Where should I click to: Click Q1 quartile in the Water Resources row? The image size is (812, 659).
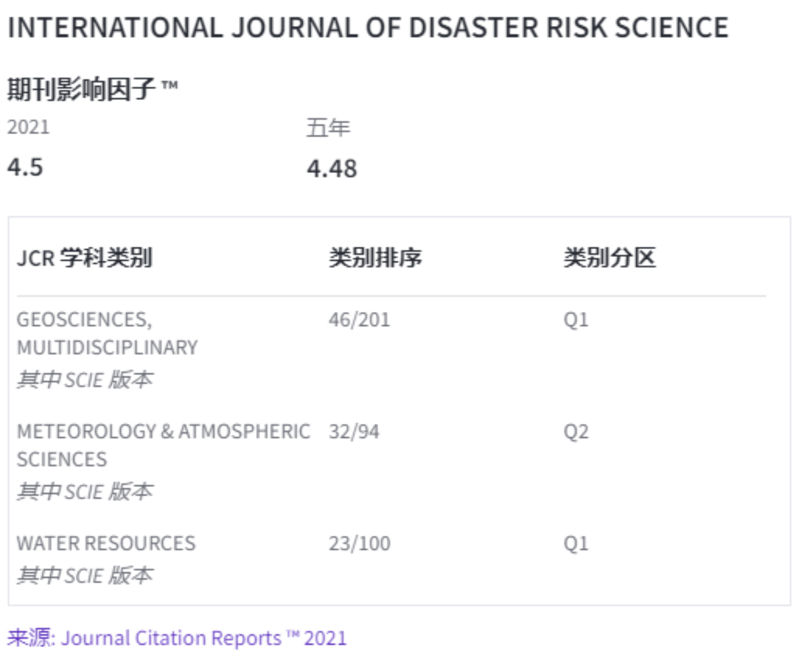point(576,544)
